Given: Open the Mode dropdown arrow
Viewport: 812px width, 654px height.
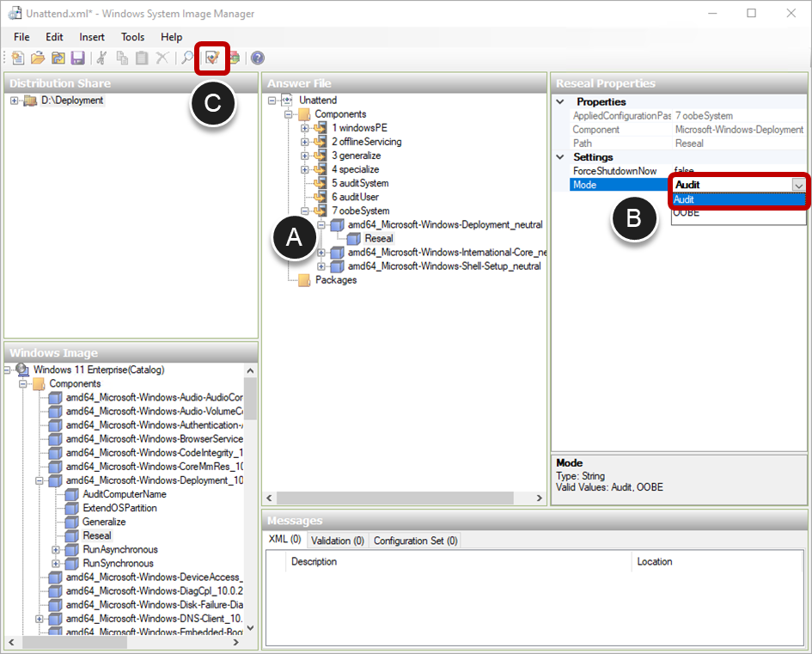Looking at the screenshot, I should tap(798, 185).
